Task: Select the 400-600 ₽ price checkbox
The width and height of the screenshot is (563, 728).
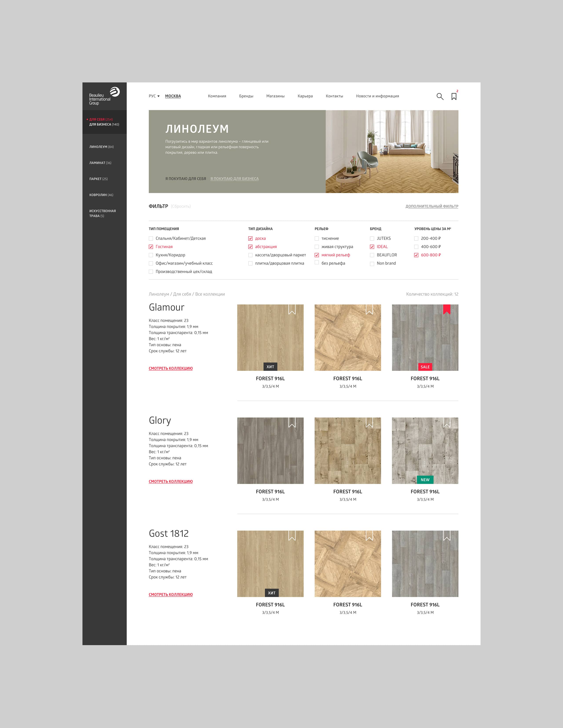Action: (416, 247)
